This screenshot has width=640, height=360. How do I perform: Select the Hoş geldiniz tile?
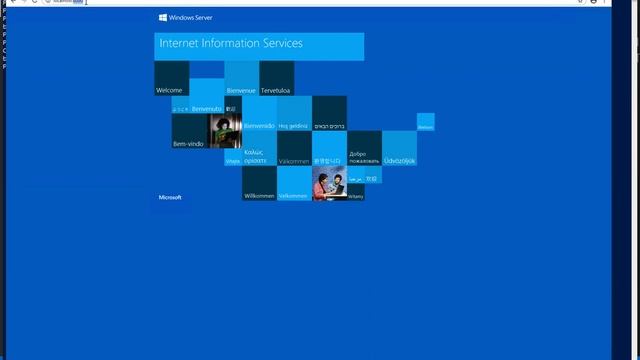pyautogui.click(x=294, y=113)
